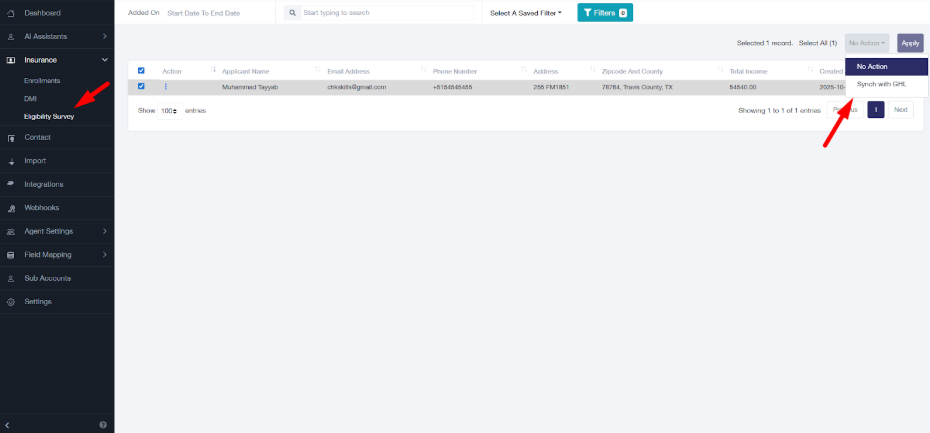Sort table by Applicant Name column
The image size is (930, 433).
pyautogui.click(x=246, y=71)
